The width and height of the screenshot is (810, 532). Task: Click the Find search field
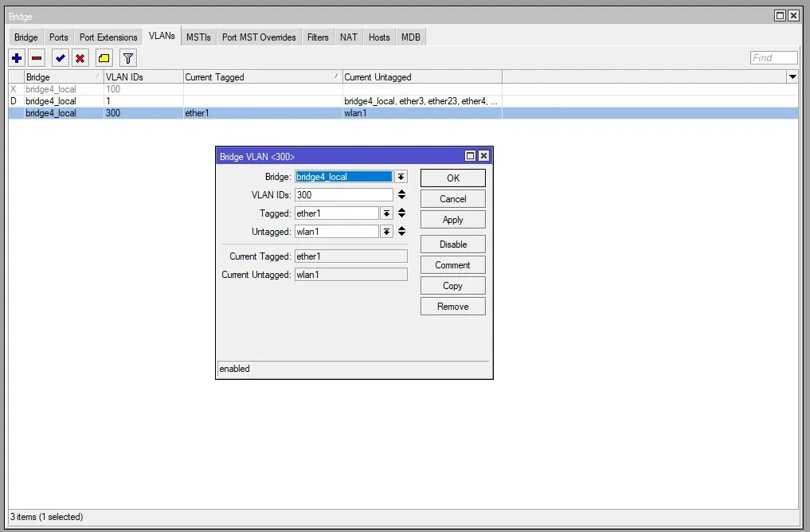pos(772,57)
